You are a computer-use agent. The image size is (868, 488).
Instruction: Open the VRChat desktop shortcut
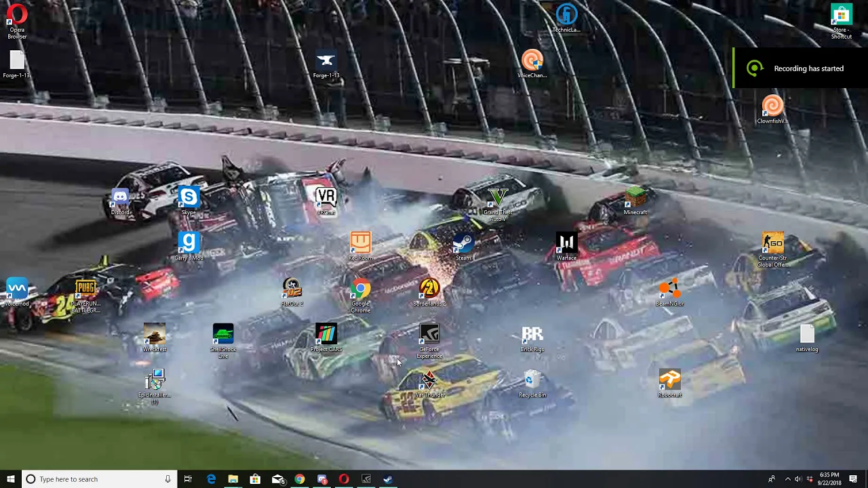(326, 201)
